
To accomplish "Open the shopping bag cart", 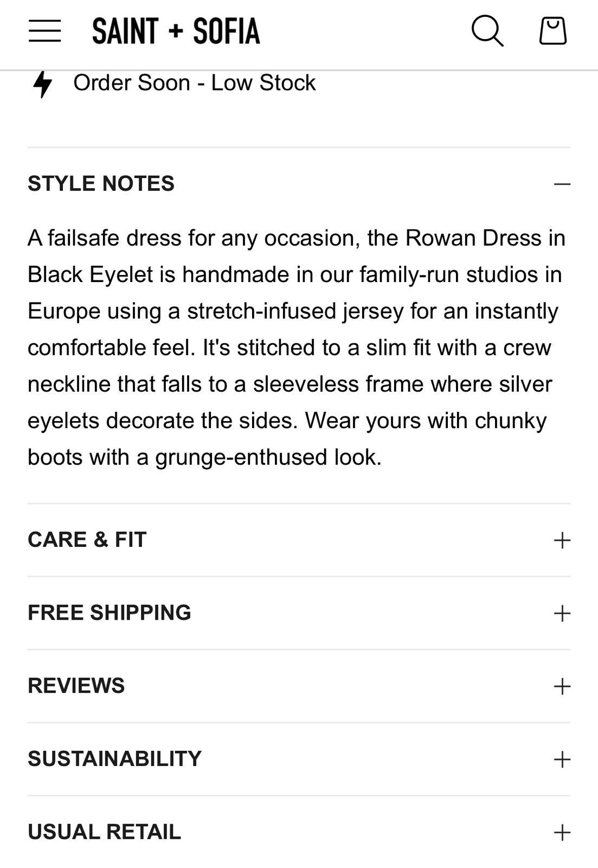I will click(552, 30).
